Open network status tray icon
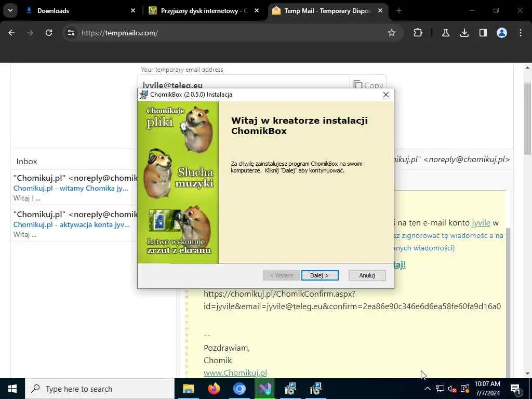Screen dimensions: 532x399 [x=440, y=389]
